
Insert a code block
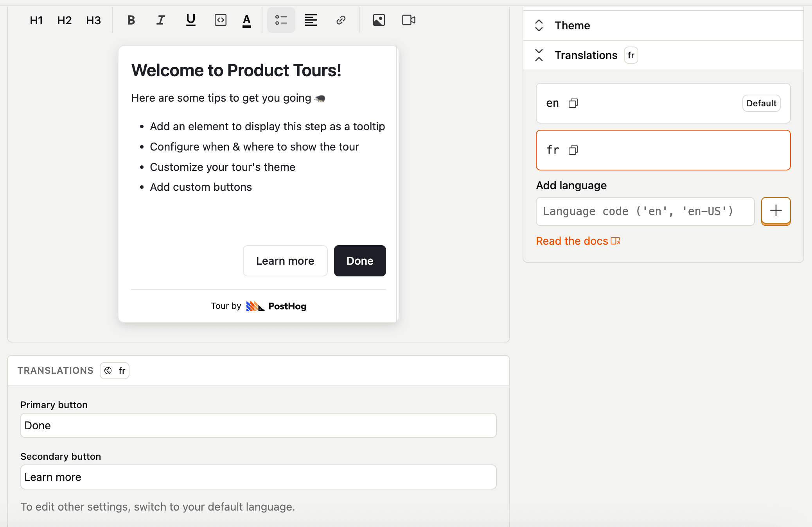tap(220, 20)
